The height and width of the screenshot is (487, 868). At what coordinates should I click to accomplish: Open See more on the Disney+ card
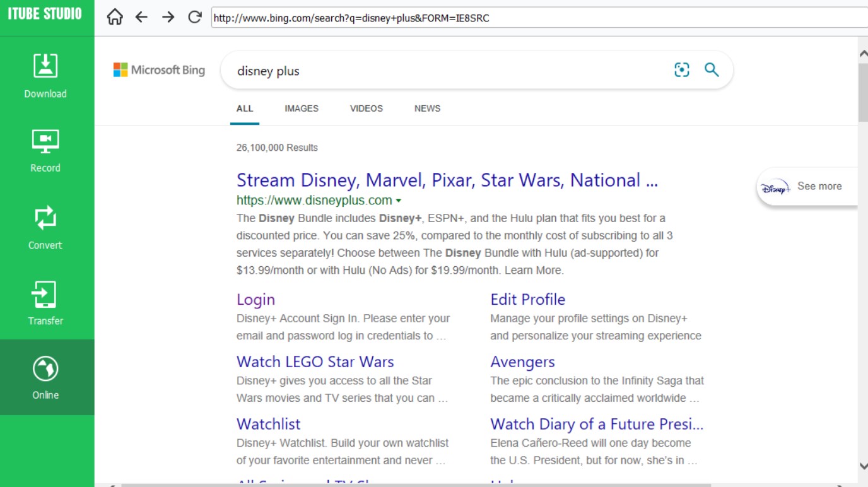tap(819, 185)
